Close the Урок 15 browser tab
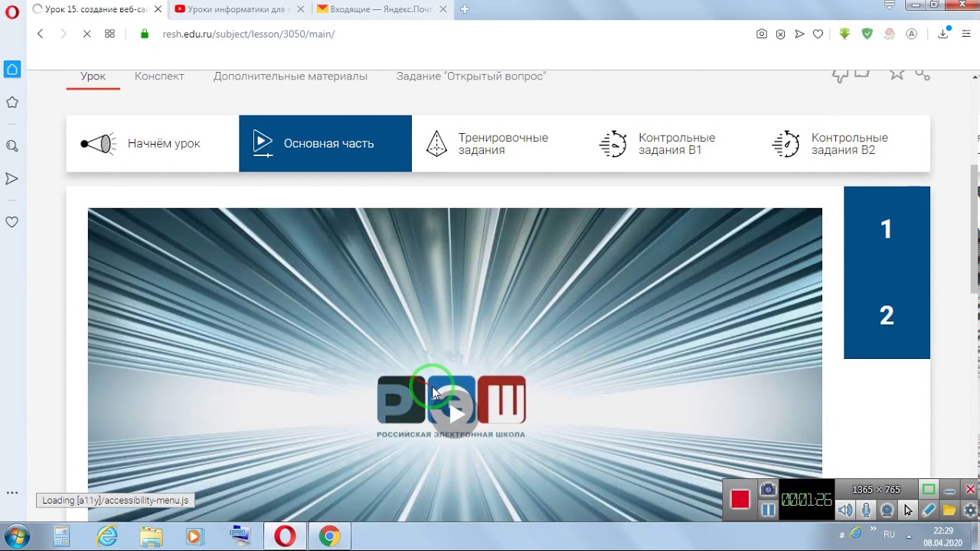The height and width of the screenshot is (551, 980). click(x=158, y=9)
